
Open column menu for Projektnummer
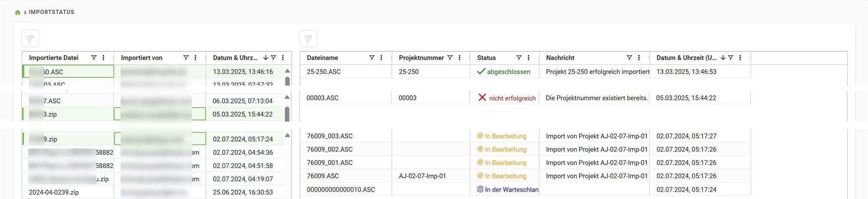click(459, 57)
